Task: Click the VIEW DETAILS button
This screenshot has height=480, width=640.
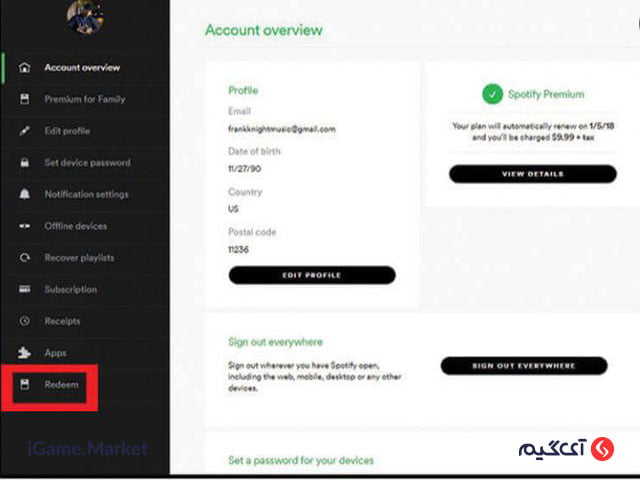Action: 533,174
